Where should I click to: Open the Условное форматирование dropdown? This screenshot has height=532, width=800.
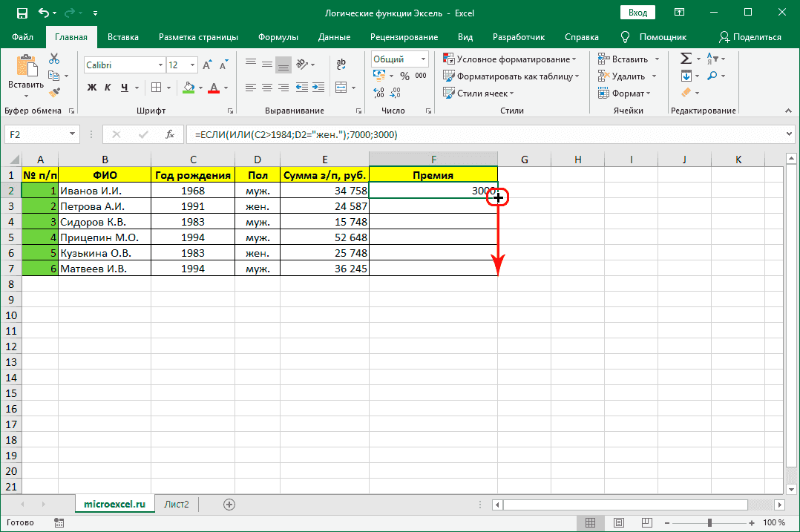pyautogui.click(x=511, y=59)
